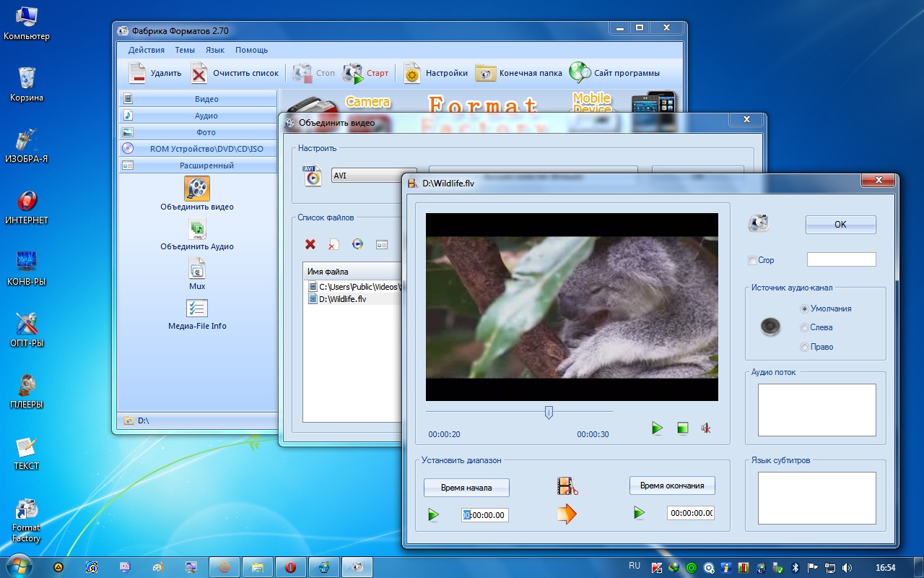The width and height of the screenshot is (924, 578).
Task: Click the AVI format icon in Настроить
Action: coord(313,176)
